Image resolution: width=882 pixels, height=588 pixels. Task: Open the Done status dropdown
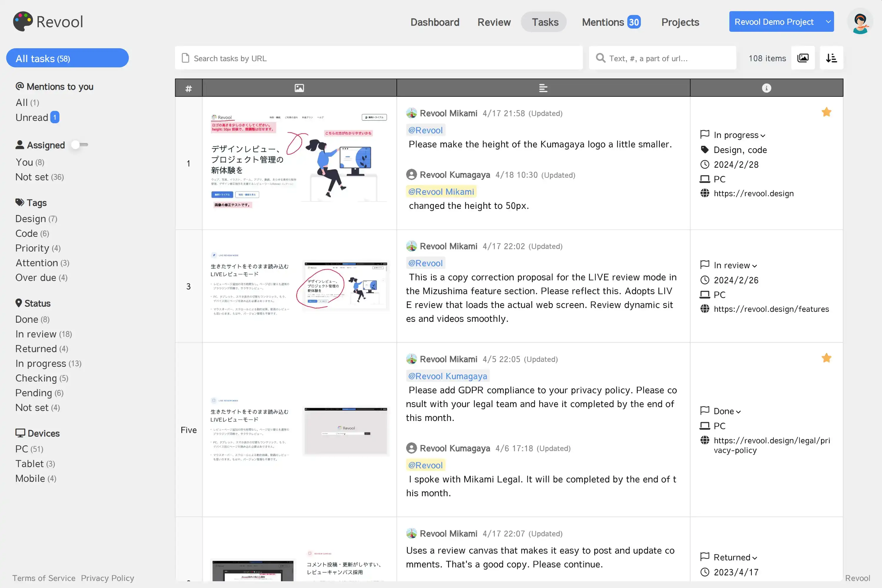pyautogui.click(x=727, y=412)
